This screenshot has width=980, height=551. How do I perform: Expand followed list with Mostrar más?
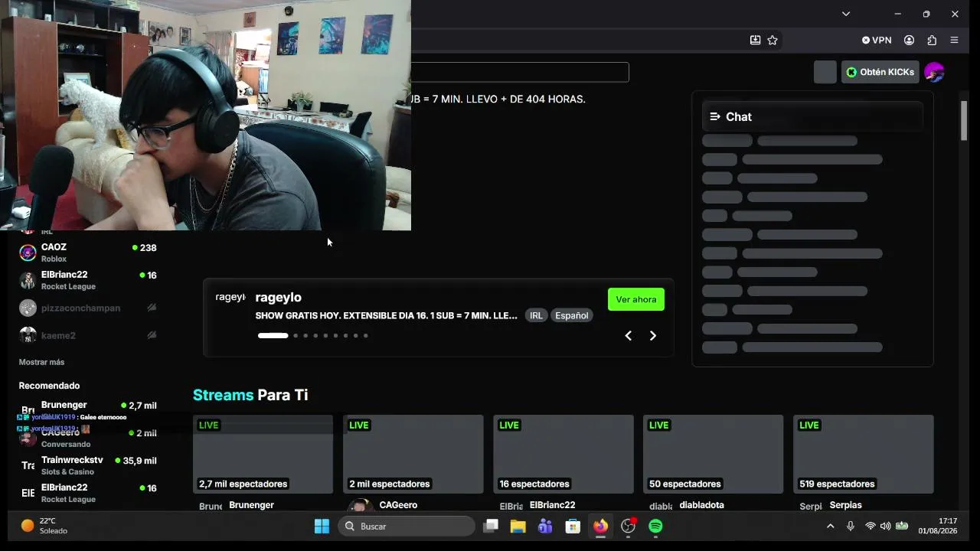point(41,362)
